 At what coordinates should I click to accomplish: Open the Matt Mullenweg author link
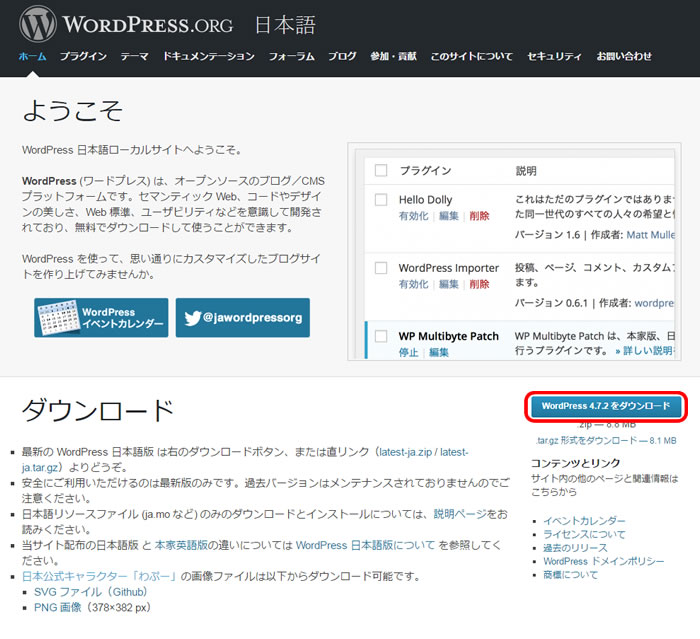pyautogui.click(x=650, y=235)
